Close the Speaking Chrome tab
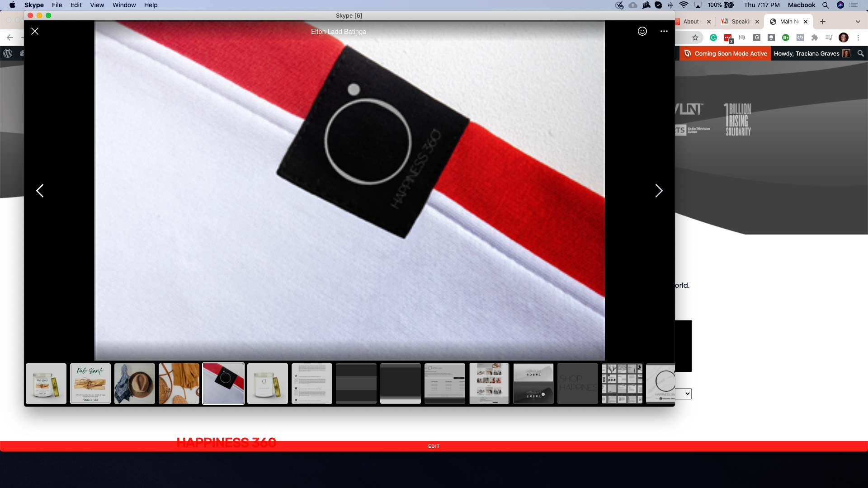Viewport: 868px width, 488px height. pos(757,22)
